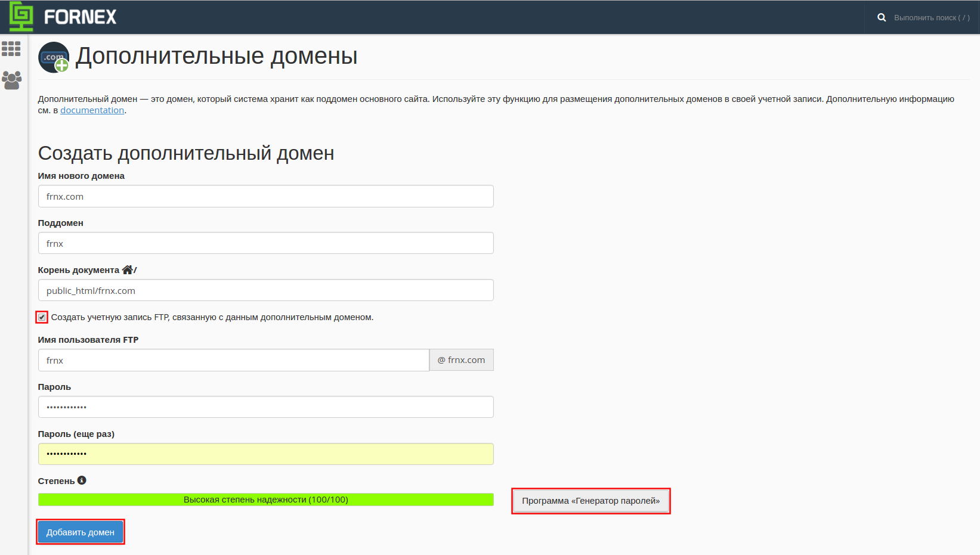Click the Дополнительные домены page heading

click(217, 56)
